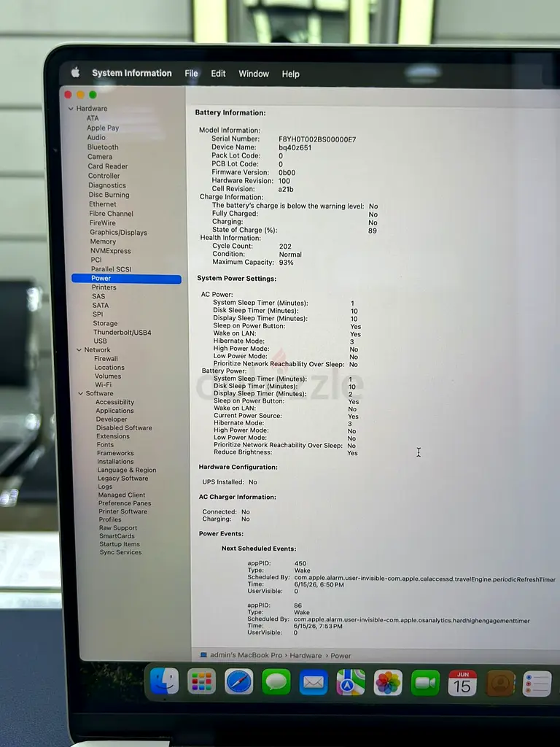Click the Maximum Capacity value 93%

(286, 263)
